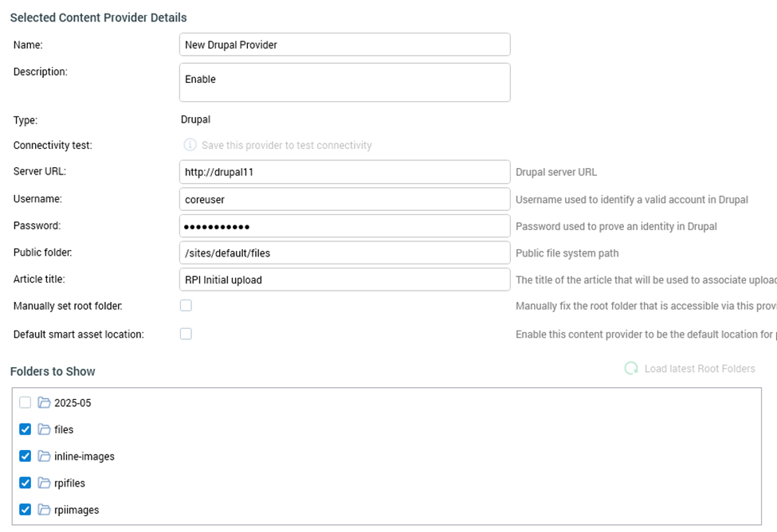Click the rpiimages folder icon
The width and height of the screenshot is (777, 532).
pos(45,510)
